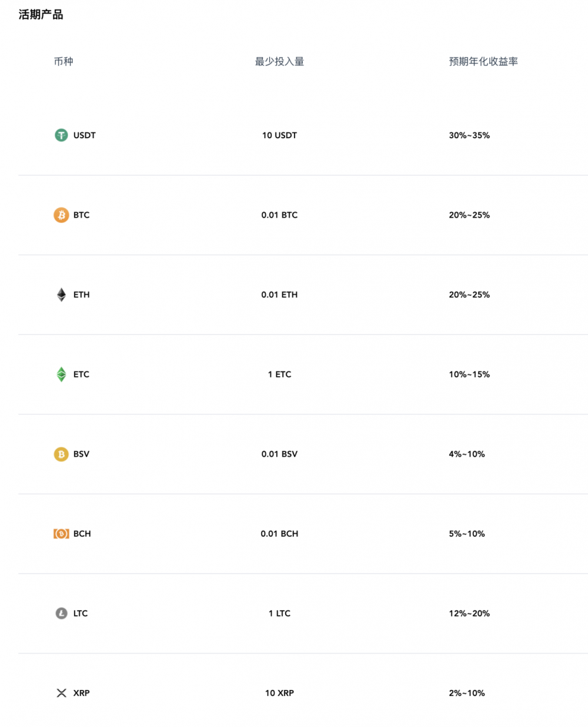Click the orange BTC Bitcoin icon

pos(61,215)
